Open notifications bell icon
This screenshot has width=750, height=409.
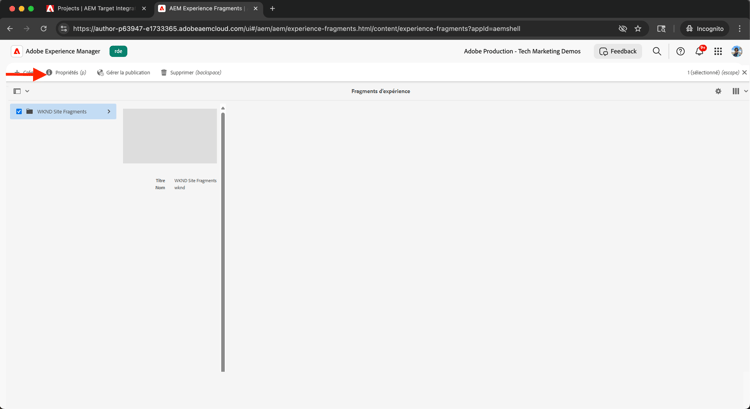(699, 51)
